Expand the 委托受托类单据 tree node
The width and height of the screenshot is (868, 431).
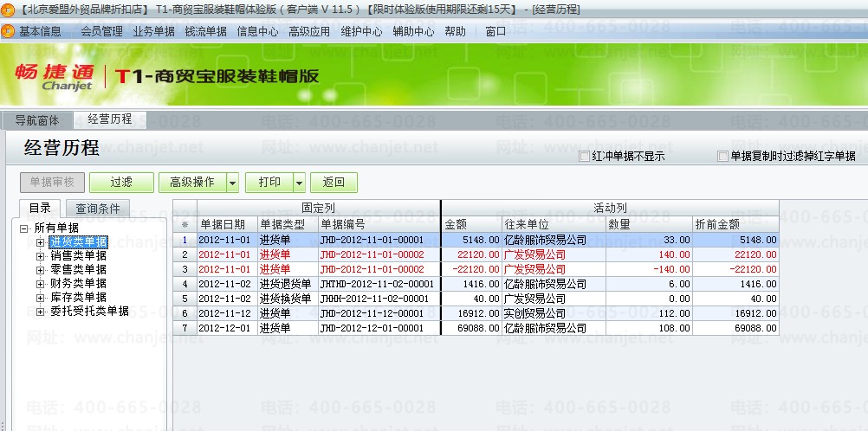[x=40, y=312]
